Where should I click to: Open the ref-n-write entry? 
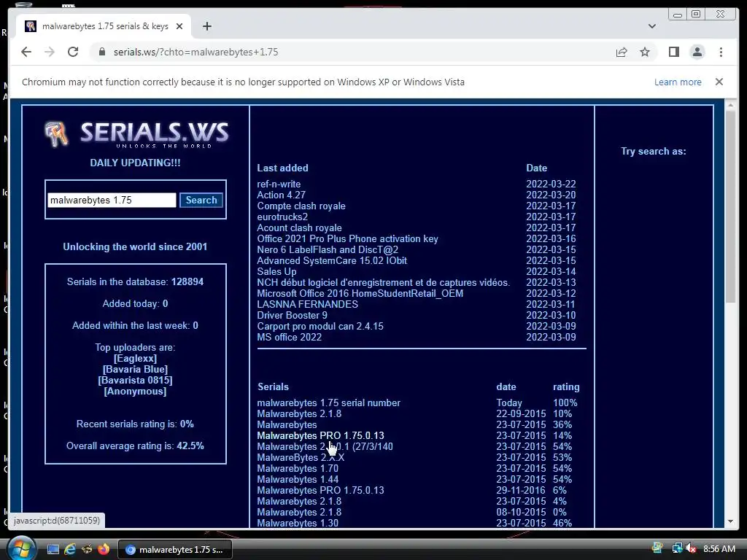click(279, 184)
